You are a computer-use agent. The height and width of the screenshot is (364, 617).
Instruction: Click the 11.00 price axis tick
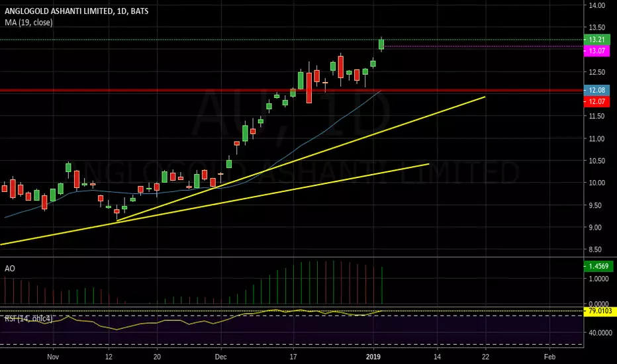(597, 138)
